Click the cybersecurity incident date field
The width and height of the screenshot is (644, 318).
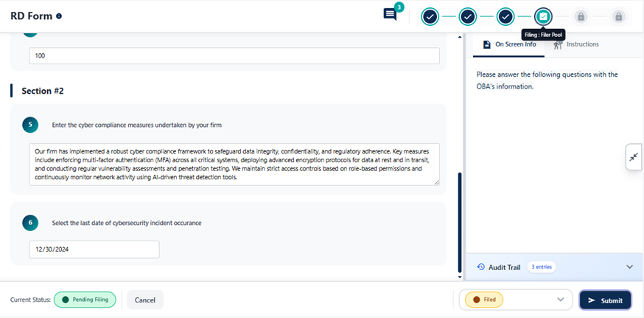[x=94, y=249]
